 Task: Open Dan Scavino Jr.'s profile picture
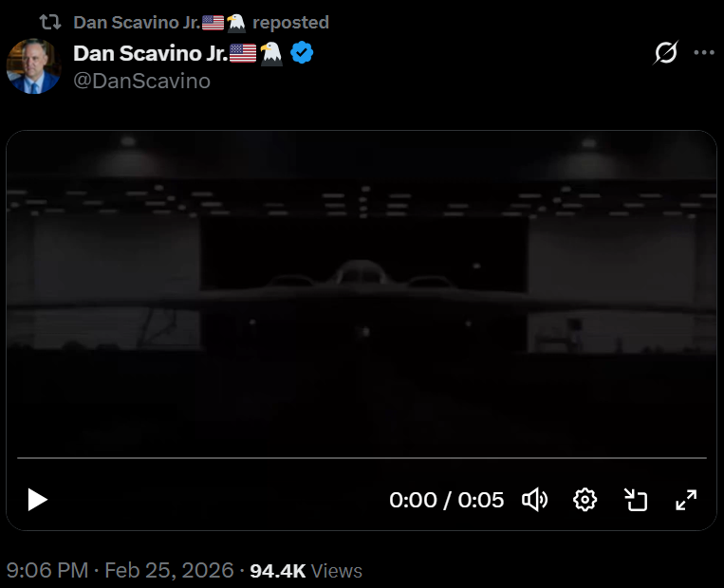pyautogui.click(x=34, y=66)
